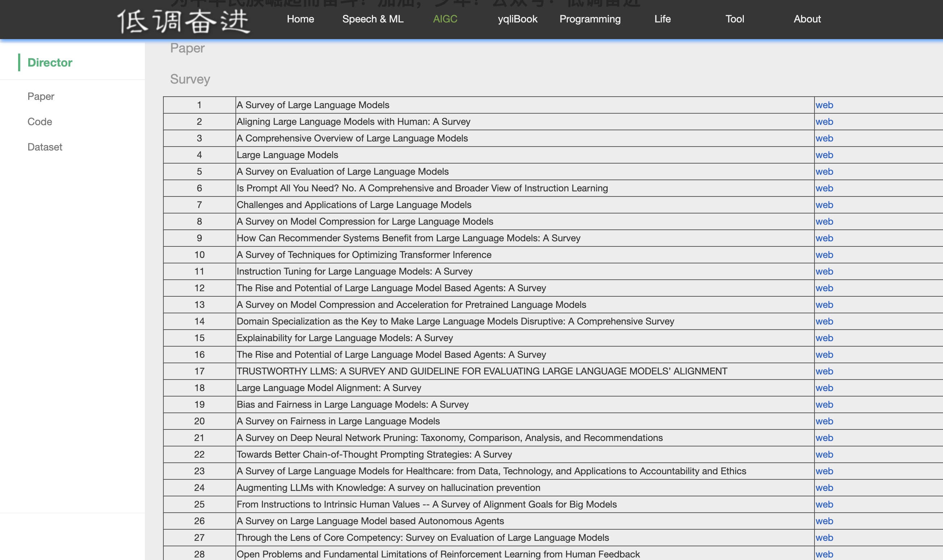The height and width of the screenshot is (560, 943).
Task: Jump to Code section in sidebar
Action: (39, 122)
